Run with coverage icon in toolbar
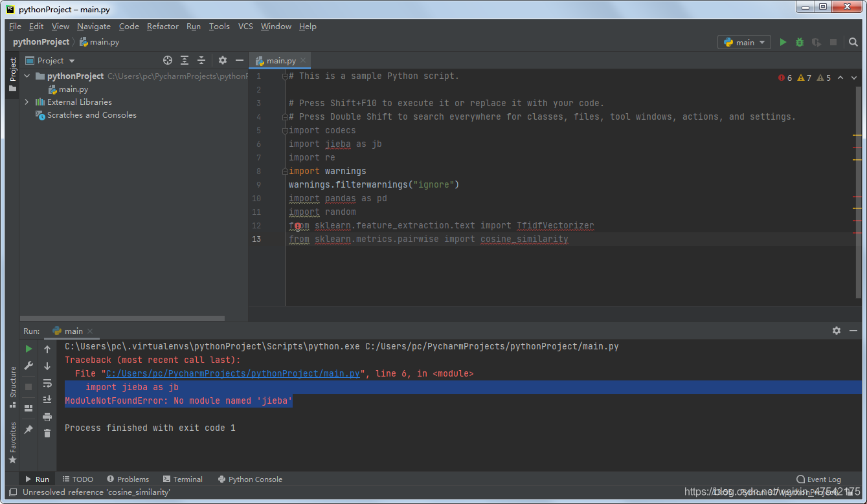 (816, 42)
